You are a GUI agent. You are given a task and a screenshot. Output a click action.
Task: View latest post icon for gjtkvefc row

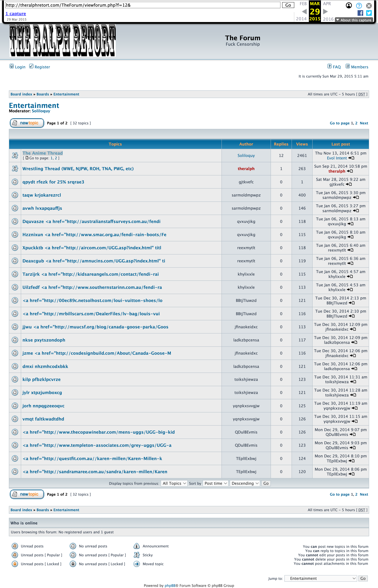(x=349, y=184)
